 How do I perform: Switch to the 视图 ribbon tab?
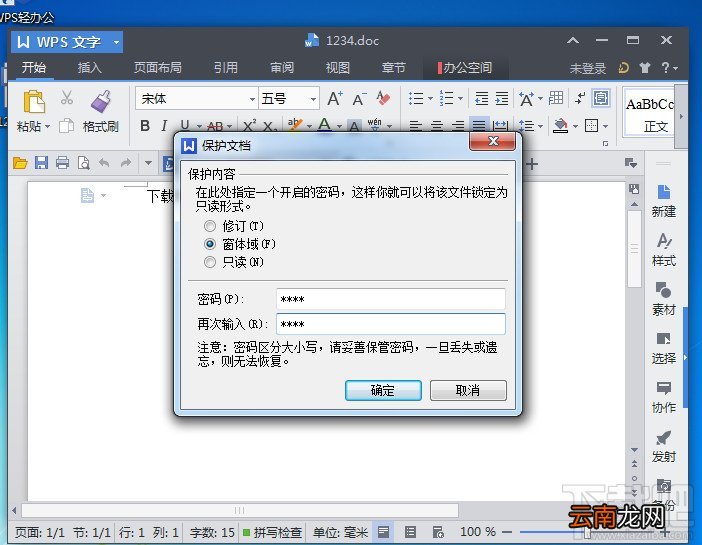(x=338, y=68)
